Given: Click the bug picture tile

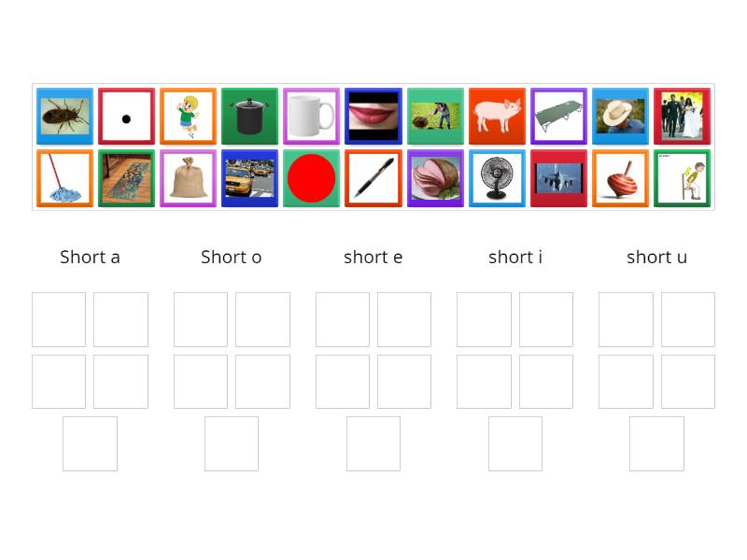Looking at the screenshot, I should click(64, 117).
